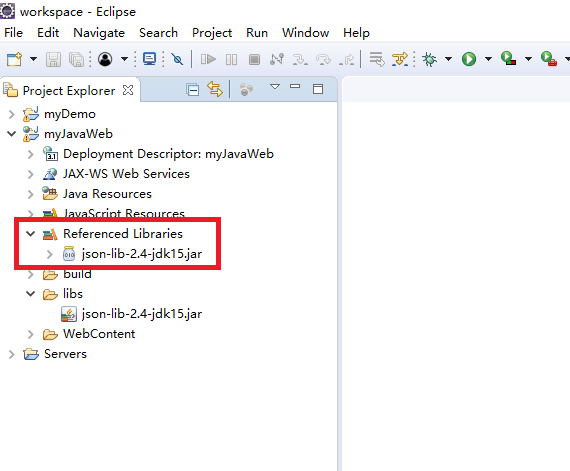This screenshot has width=570, height=471.
Task: Open dropdown next to round black icon
Action: tap(124, 59)
